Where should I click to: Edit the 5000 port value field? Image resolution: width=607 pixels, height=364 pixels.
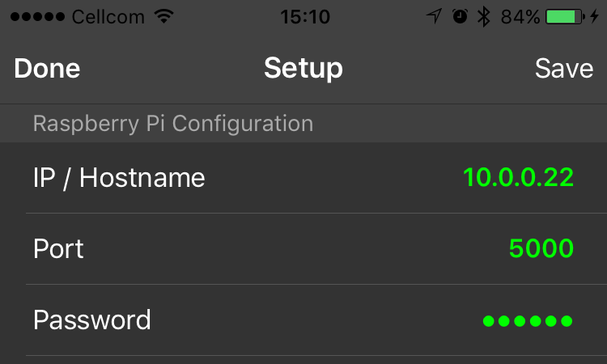(x=541, y=248)
